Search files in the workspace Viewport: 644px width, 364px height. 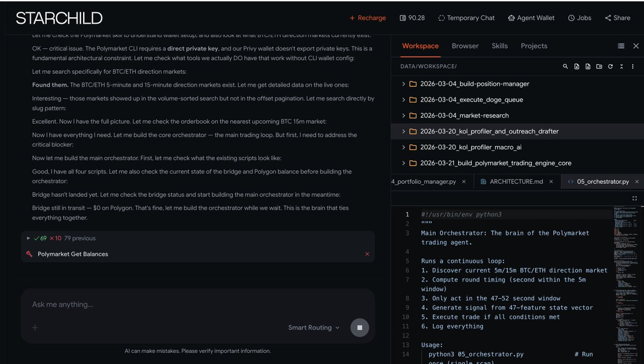click(x=565, y=66)
